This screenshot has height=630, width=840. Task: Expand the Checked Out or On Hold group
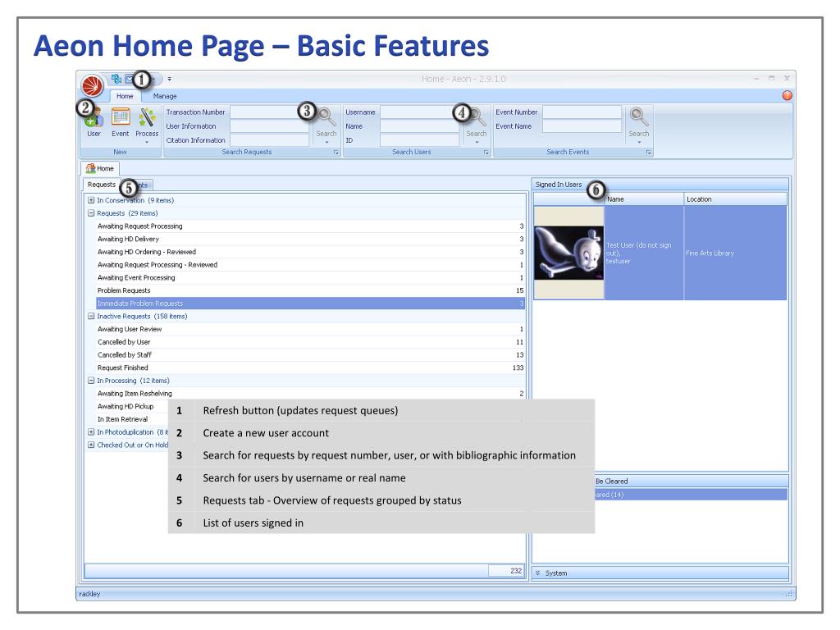(x=91, y=445)
